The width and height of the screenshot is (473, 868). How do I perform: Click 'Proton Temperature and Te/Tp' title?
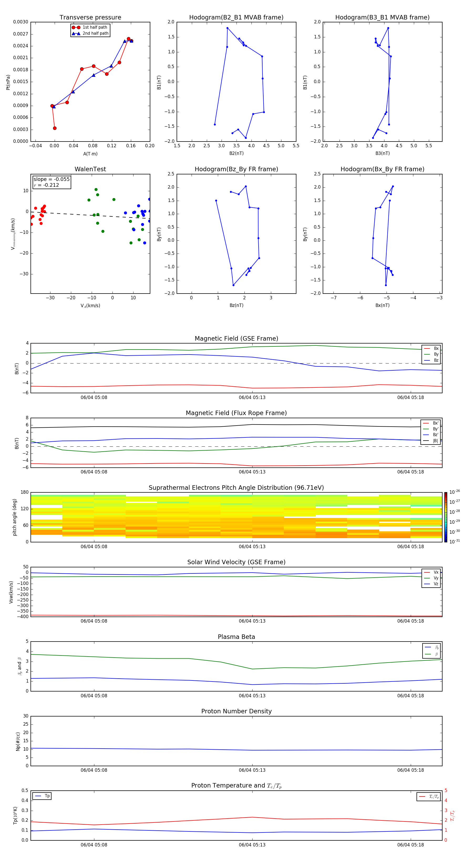[x=236, y=785]
